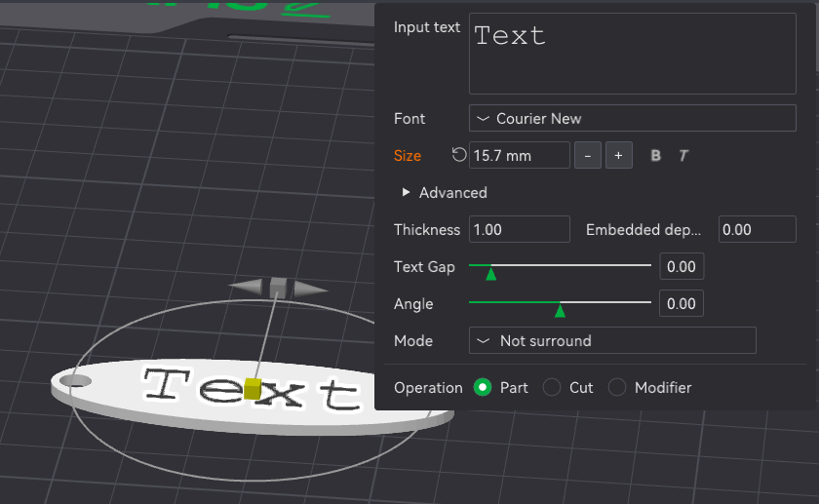Decrease font size with the minus button
819x504 pixels.
[588, 156]
